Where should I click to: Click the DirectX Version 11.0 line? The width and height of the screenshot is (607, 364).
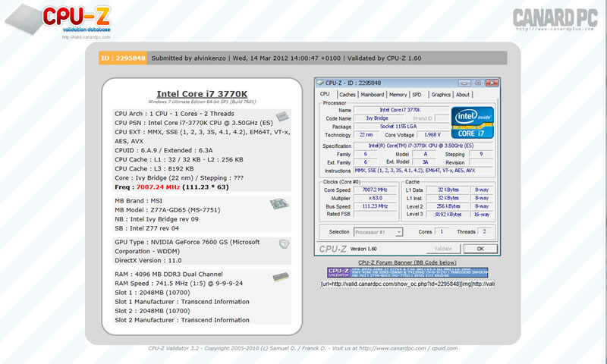tap(148, 260)
